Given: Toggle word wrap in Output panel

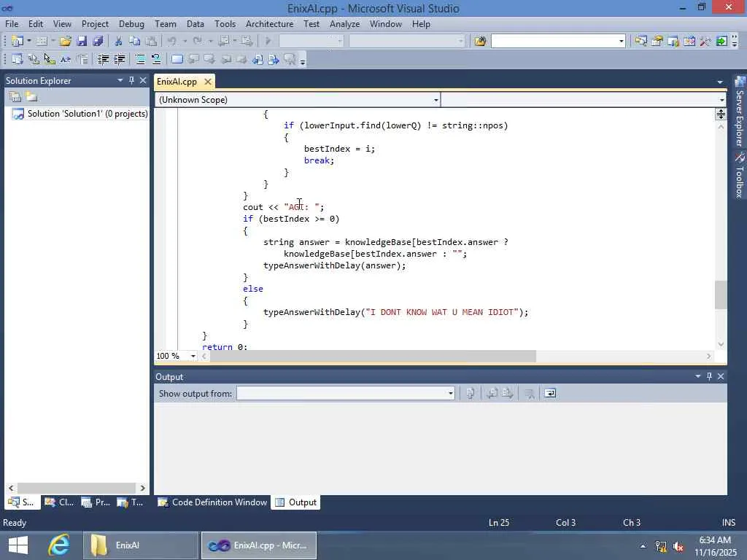Looking at the screenshot, I should (550, 393).
